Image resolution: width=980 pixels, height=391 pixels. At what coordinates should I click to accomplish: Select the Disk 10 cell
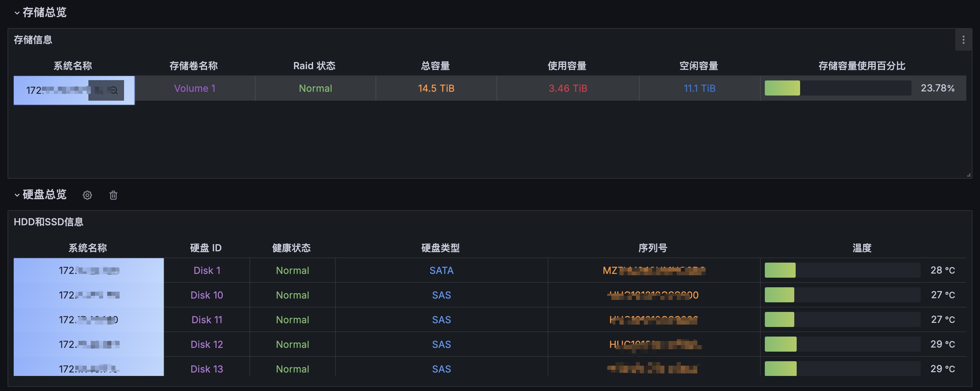207,295
